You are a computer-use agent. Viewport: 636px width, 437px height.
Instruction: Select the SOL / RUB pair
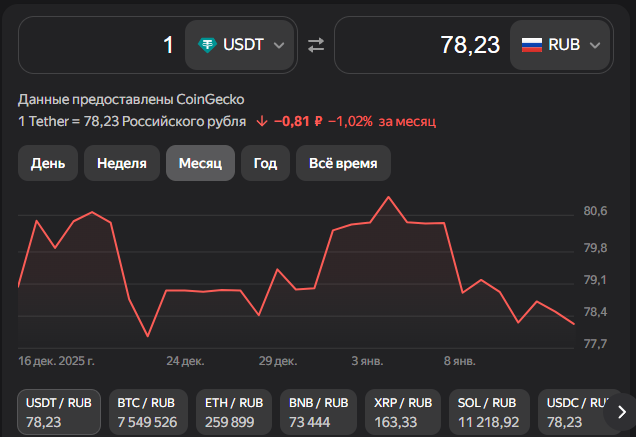(x=488, y=412)
